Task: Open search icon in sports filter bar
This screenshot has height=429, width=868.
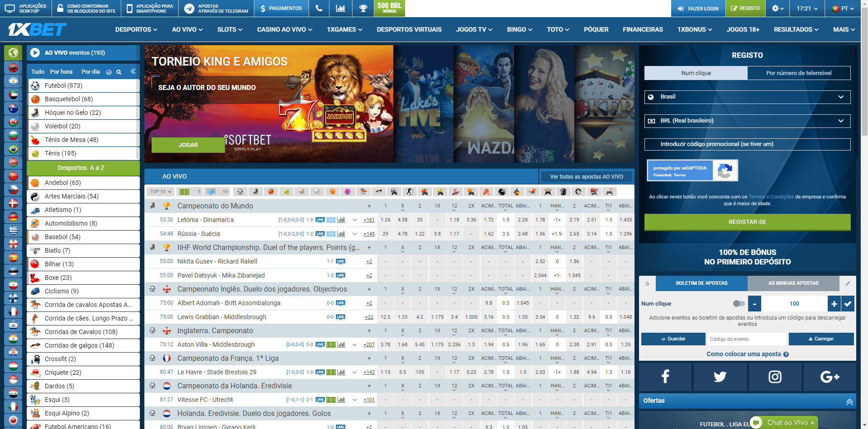Action: pos(119,72)
